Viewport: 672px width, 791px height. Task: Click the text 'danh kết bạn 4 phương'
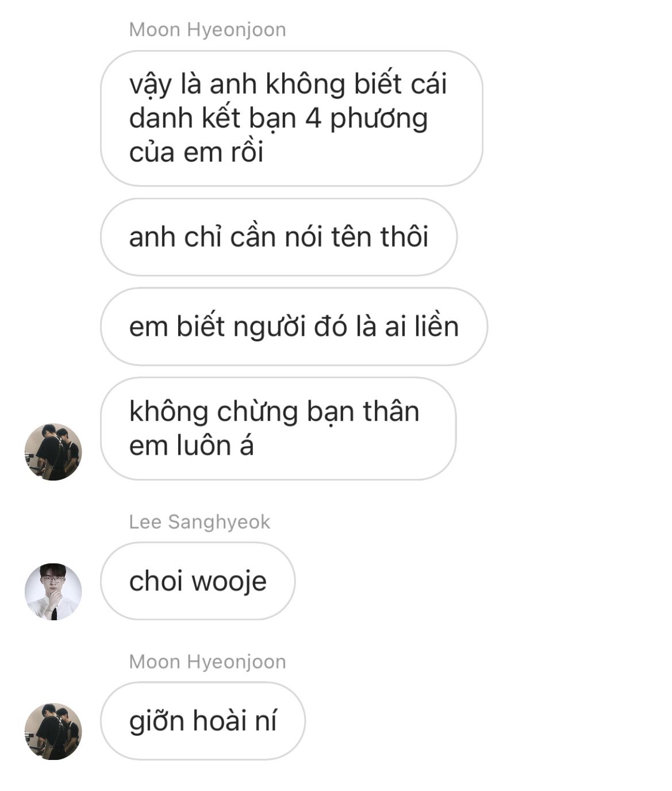(279, 118)
